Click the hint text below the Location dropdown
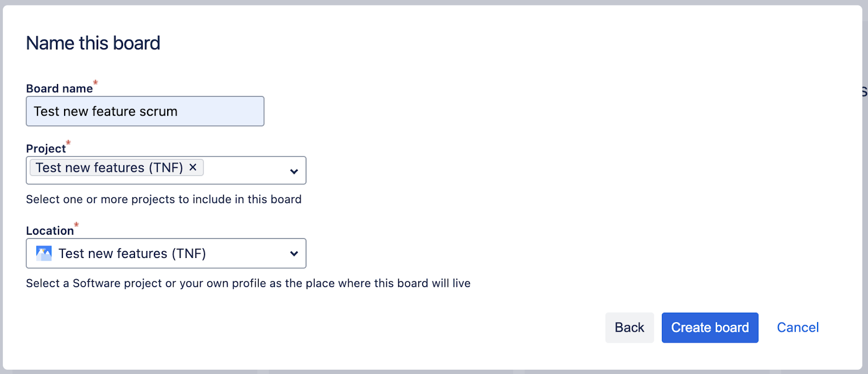Viewport: 868px width, 374px height. pos(248,283)
